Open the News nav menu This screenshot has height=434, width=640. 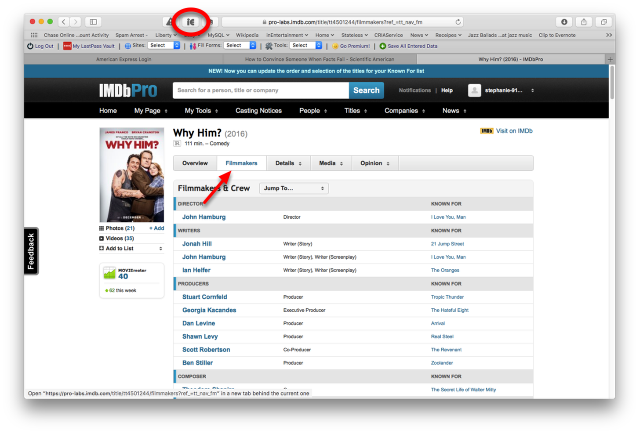(454, 111)
